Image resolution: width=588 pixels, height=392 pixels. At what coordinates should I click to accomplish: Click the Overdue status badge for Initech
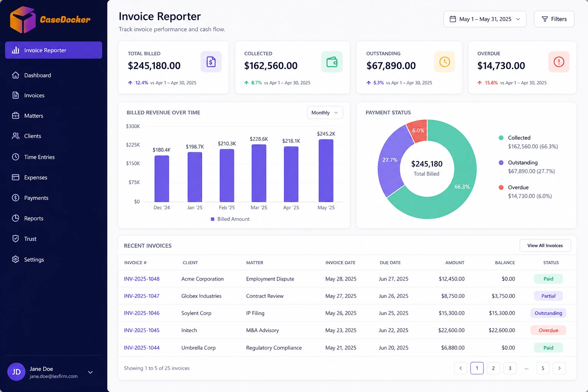coord(549,330)
